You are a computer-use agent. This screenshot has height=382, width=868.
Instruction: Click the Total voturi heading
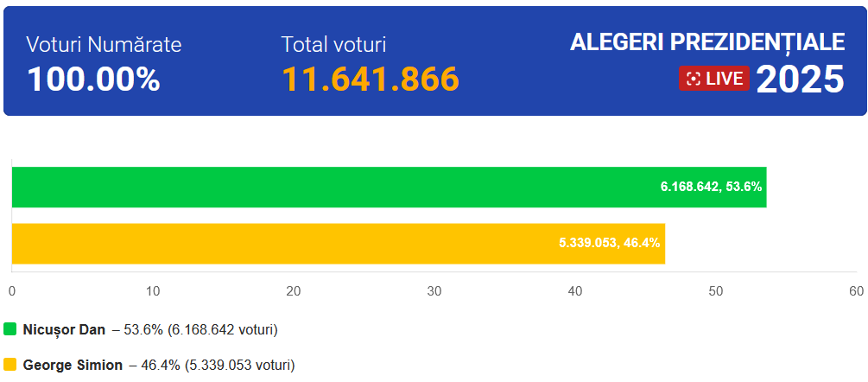coord(333,45)
